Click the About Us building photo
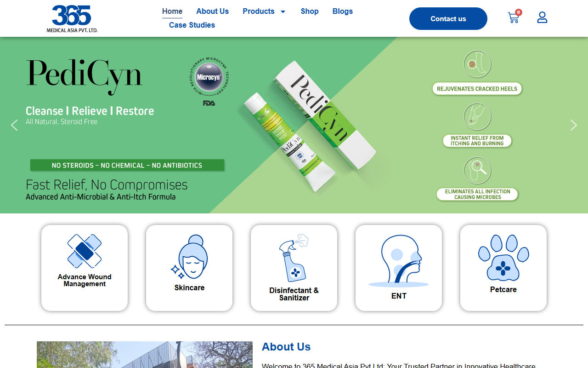 pos(145,355)
